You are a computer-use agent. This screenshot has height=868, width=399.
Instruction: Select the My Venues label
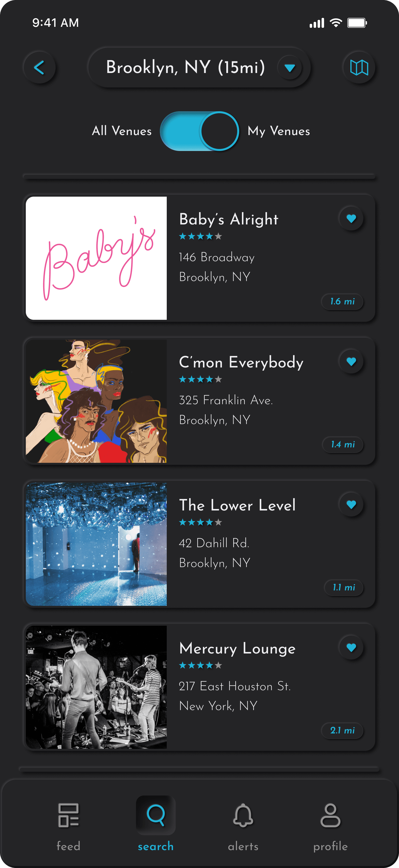pyautogui.click(x=279, y=131)
